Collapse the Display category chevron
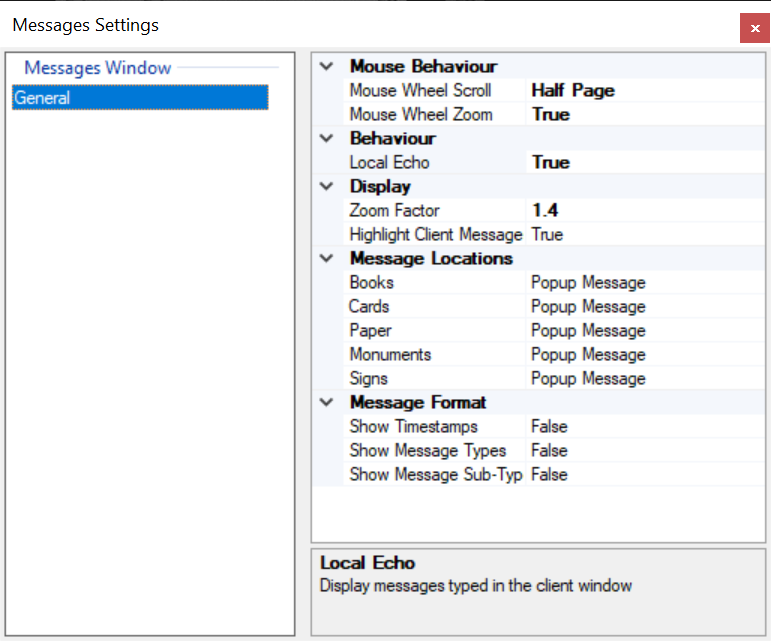Viewport: 771px width, 641px height. (x=326, y=186)
